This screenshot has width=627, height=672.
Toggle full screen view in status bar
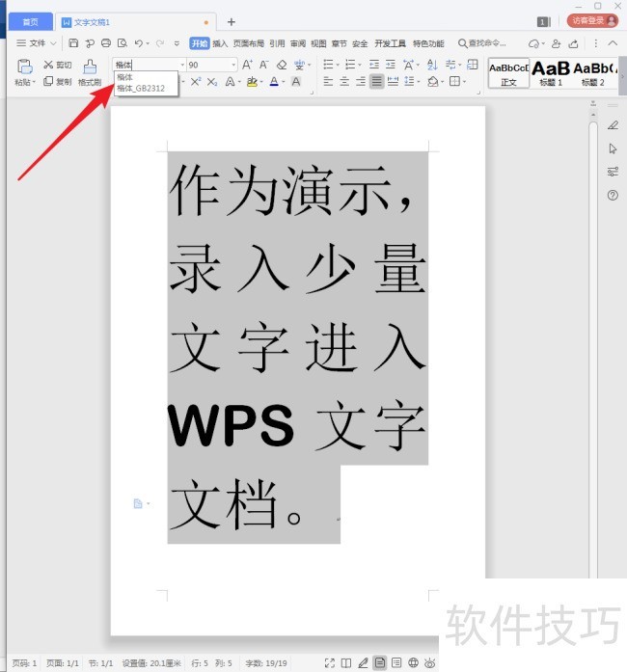[329, 663]
